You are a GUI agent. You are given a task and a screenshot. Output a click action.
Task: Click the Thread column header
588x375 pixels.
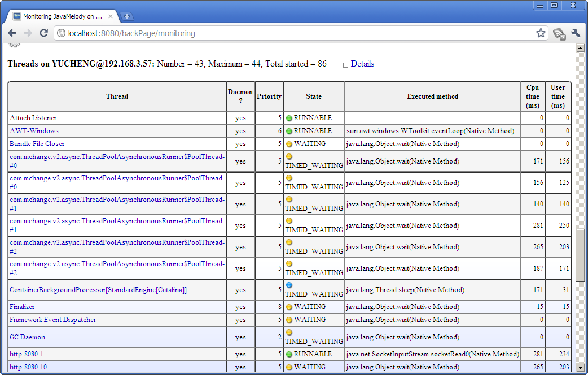pos(117,96)
